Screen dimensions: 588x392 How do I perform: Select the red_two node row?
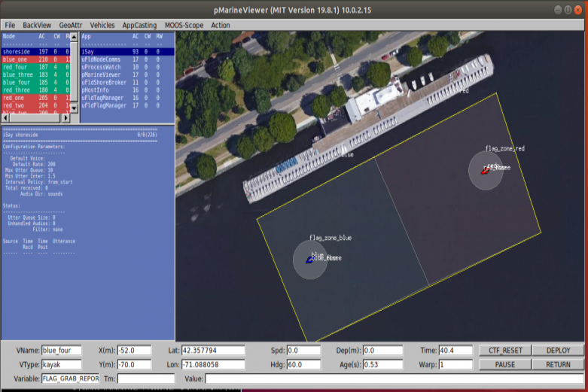(x=36, y=105)
